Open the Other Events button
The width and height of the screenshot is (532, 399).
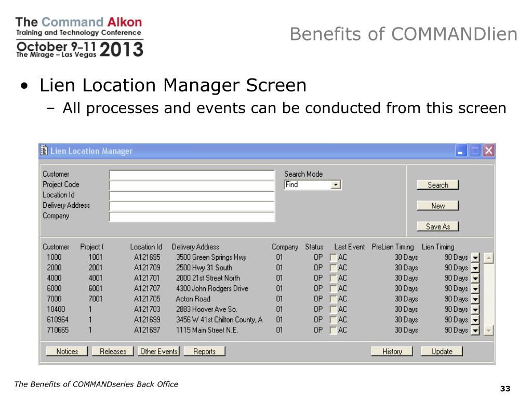[159, 352]
